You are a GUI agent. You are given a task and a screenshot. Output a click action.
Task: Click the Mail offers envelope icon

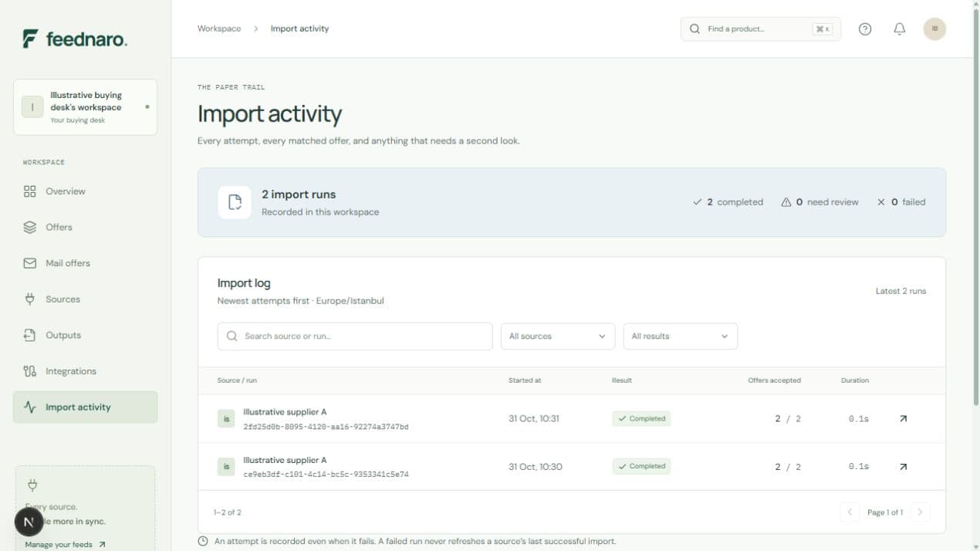coord(30,263)
